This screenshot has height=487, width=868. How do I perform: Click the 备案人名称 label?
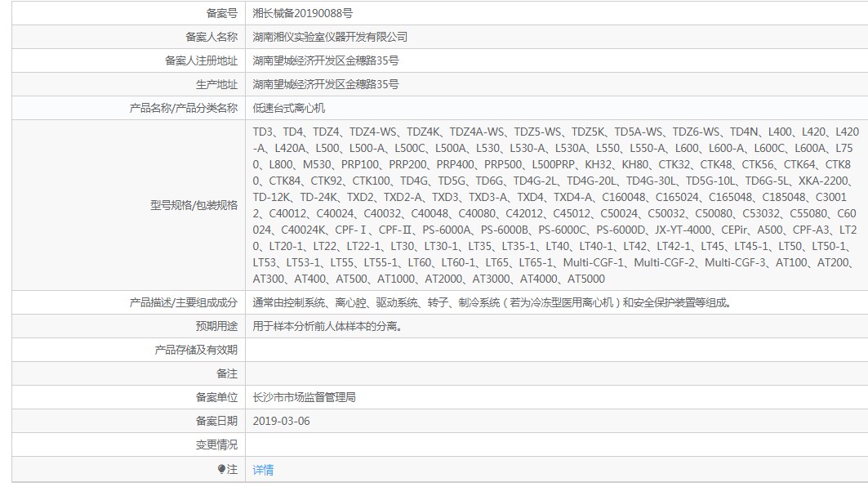pos(211,37)
